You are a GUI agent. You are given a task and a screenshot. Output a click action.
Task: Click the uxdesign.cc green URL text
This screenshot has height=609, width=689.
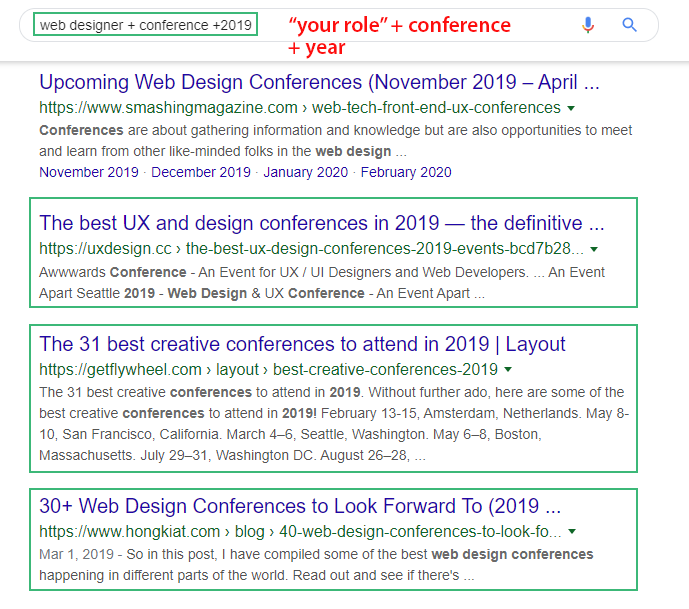[x=312, y=249]
